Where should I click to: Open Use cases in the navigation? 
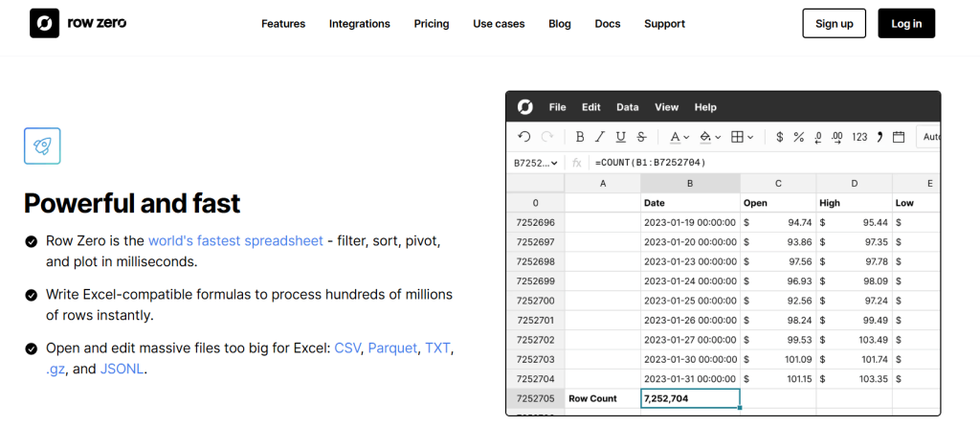coord(499,24)
